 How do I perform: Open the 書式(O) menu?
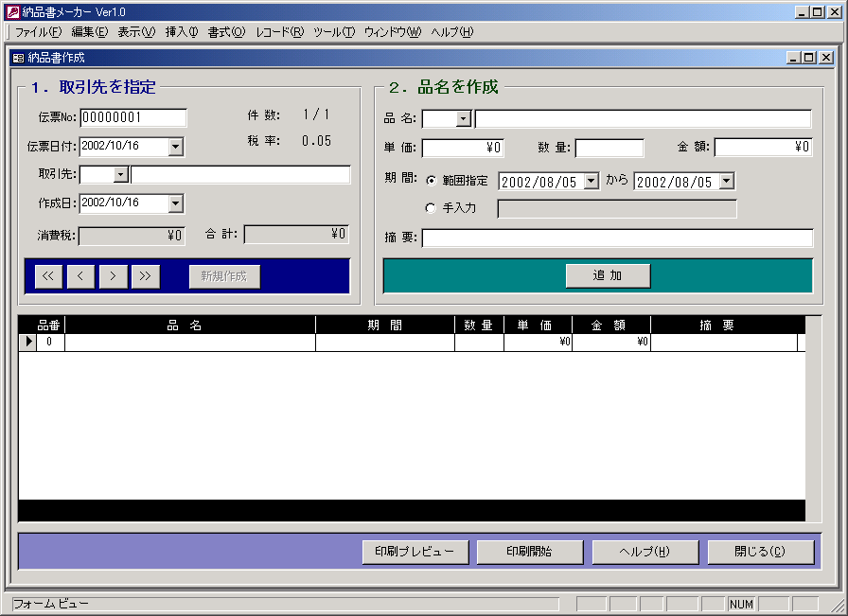point(226,32)
